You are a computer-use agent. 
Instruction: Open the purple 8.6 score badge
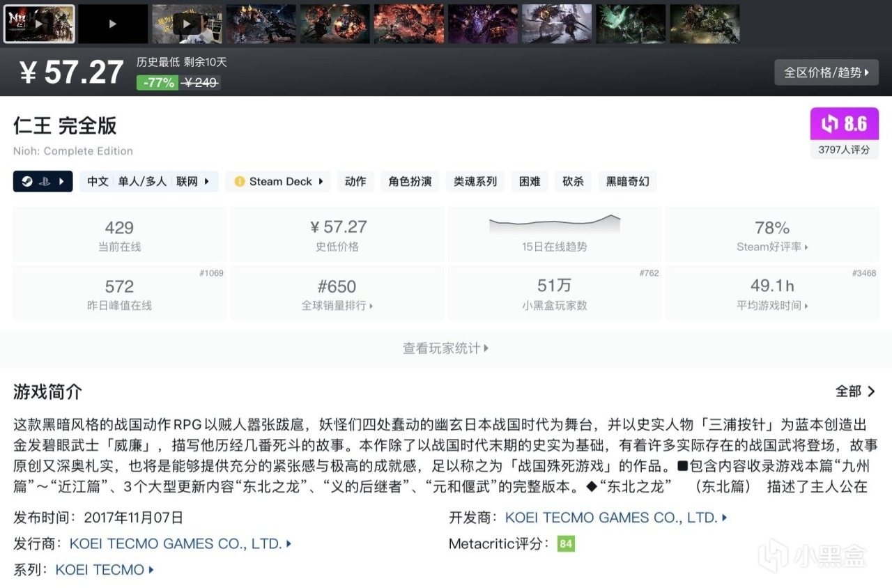tap(844, 124)
